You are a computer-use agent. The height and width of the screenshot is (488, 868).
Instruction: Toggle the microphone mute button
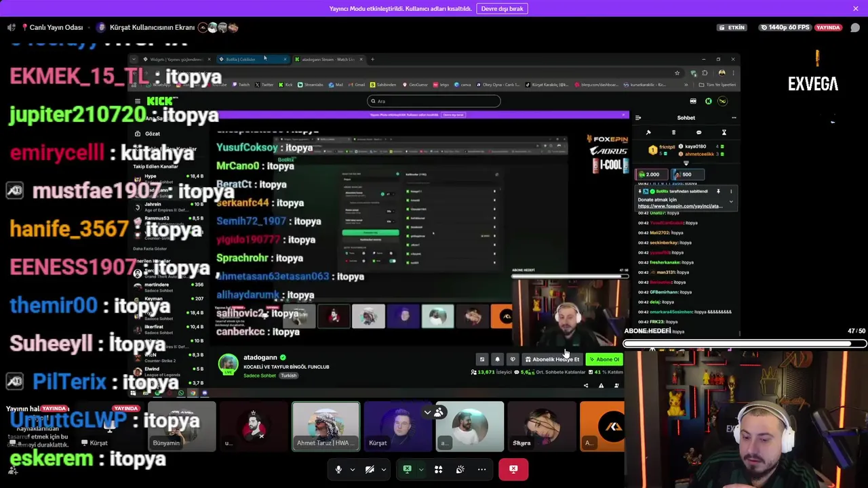(338, 469)
